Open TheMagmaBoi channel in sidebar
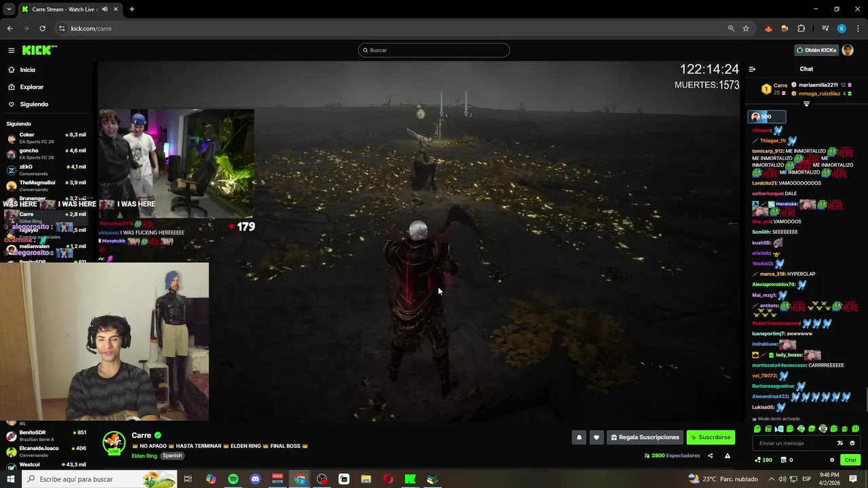The height and width of the screenshot is (488, 868). (x=46, y=186)
